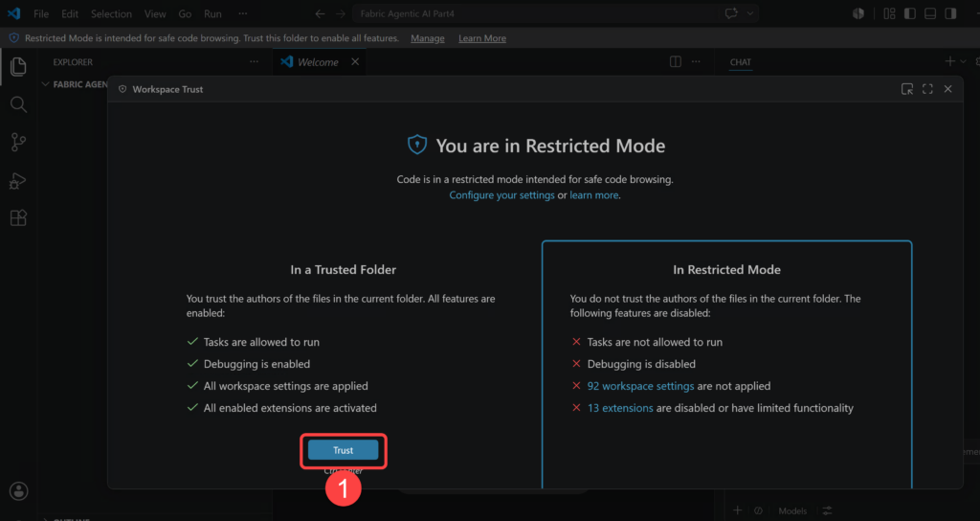980x521 pixels.
Task: Open the Edit menu
Action: tap(70, 13)
